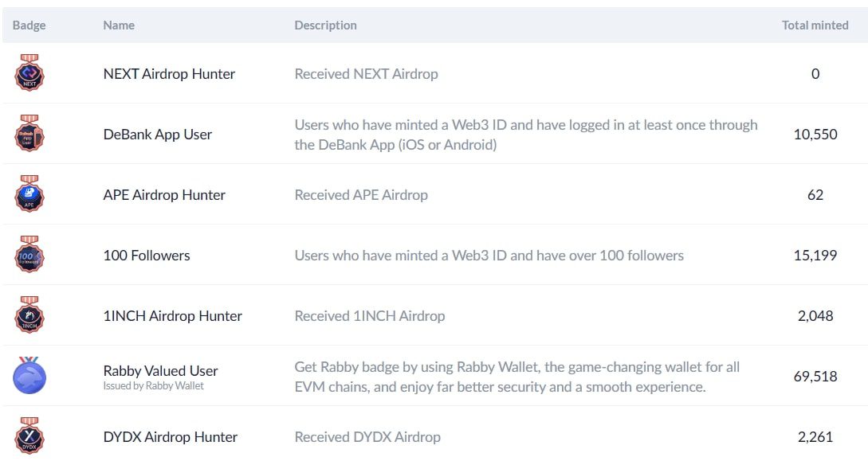Screen dimensions: 868x465
Task: Click the DeBank App User badge icon
Action: (x=29, y=135)
